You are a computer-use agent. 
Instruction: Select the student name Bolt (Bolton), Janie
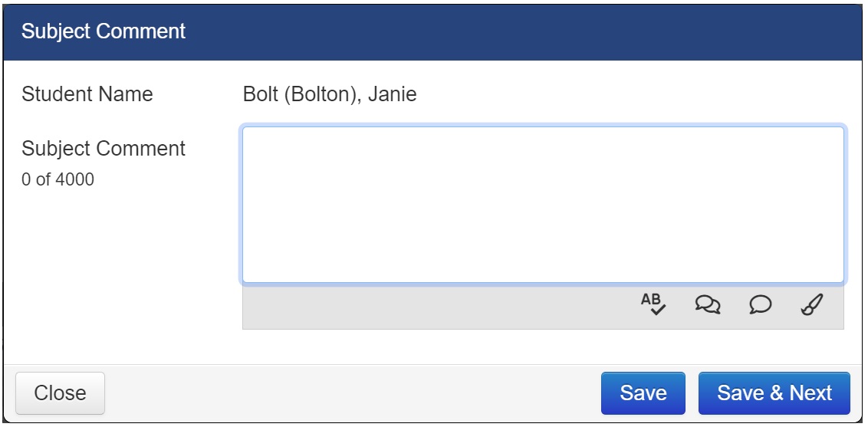coord(330,94)
